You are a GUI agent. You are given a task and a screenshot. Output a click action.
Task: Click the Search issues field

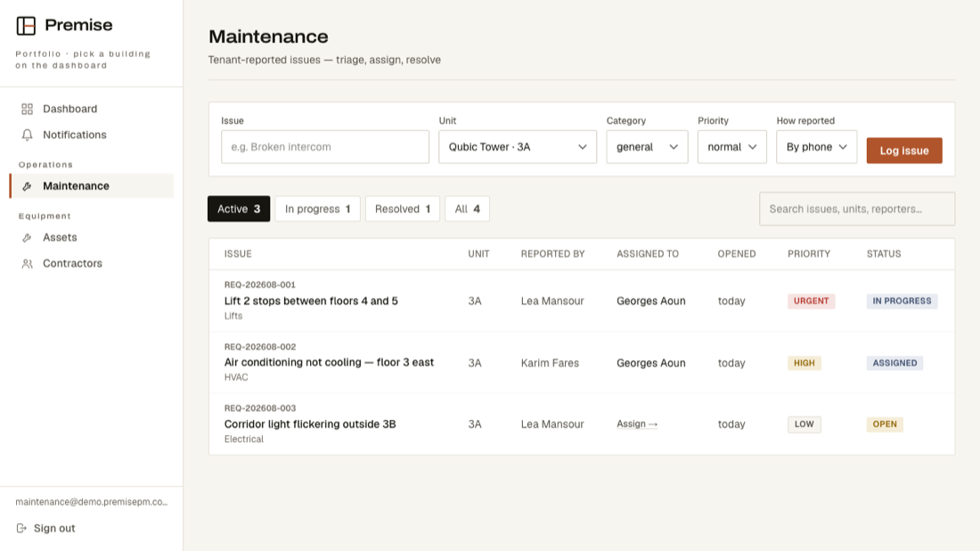coord(857,209)
